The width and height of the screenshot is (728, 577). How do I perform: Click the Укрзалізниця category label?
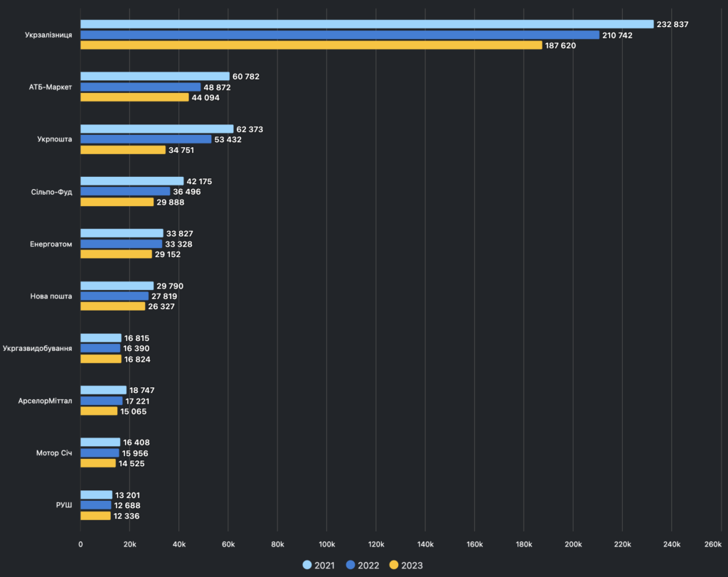pyautogui.click(x=48, y=35)
